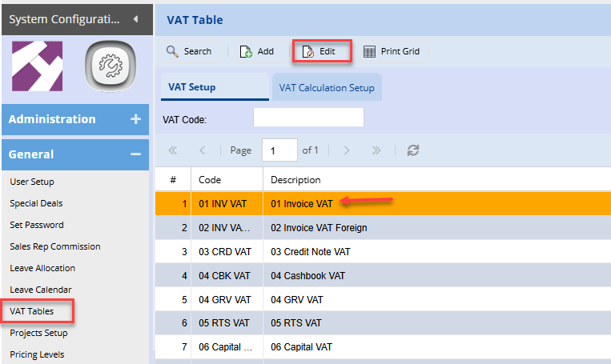The image size is (611, 364).
Task: Click the VAT Code input field
Action: [308, 118]
